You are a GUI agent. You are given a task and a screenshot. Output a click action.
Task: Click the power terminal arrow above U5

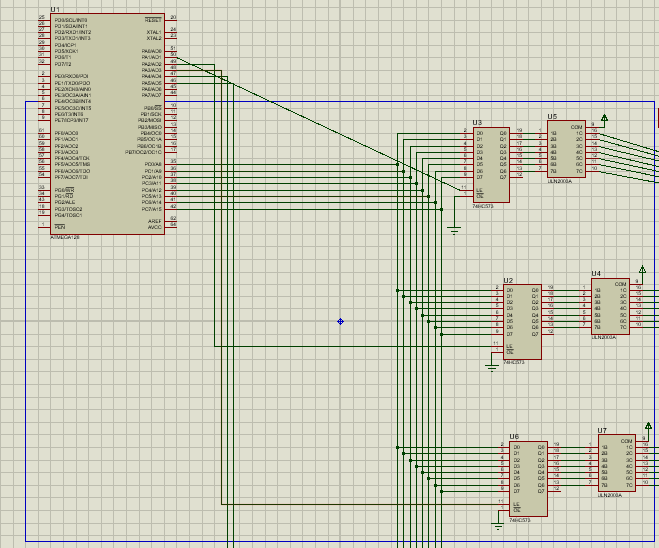[604, 119]
